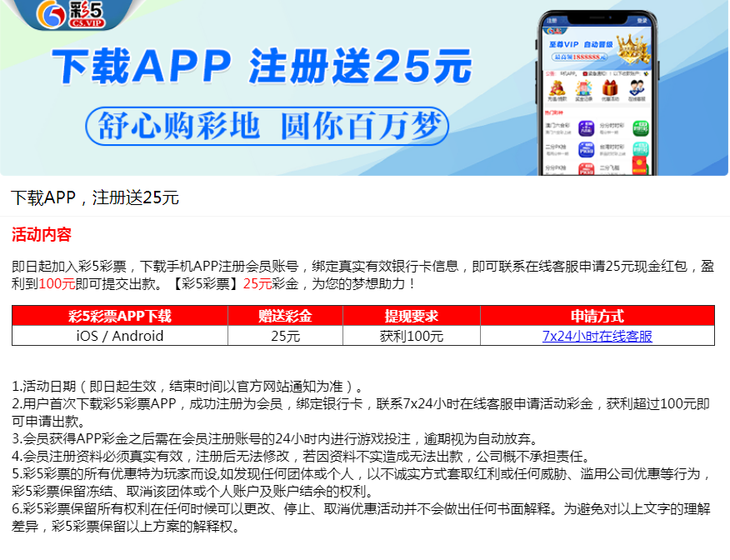730x560 pixels.
Task: Select the 提现要求 column header
Action: tap(412, 316)
